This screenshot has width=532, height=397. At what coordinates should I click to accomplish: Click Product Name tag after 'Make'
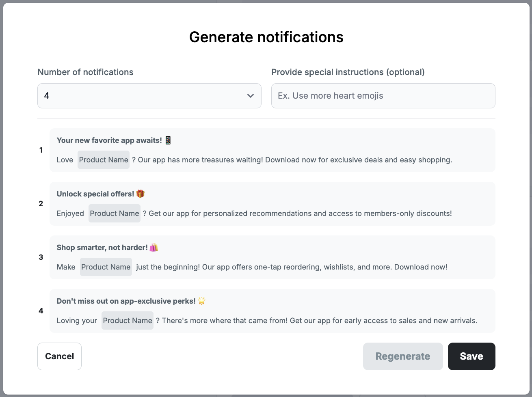click(106, 267)
